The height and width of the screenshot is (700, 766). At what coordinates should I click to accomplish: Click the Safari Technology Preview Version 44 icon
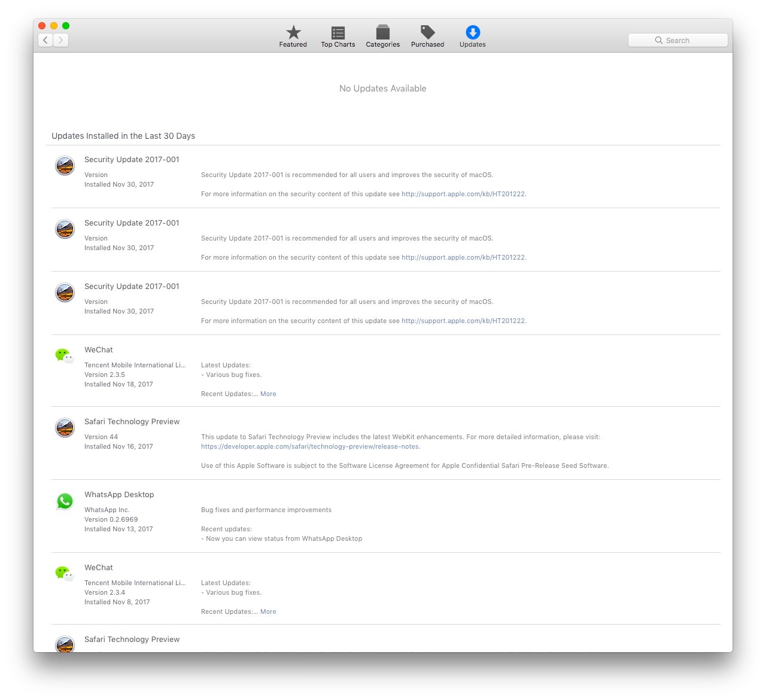(65, 428)
